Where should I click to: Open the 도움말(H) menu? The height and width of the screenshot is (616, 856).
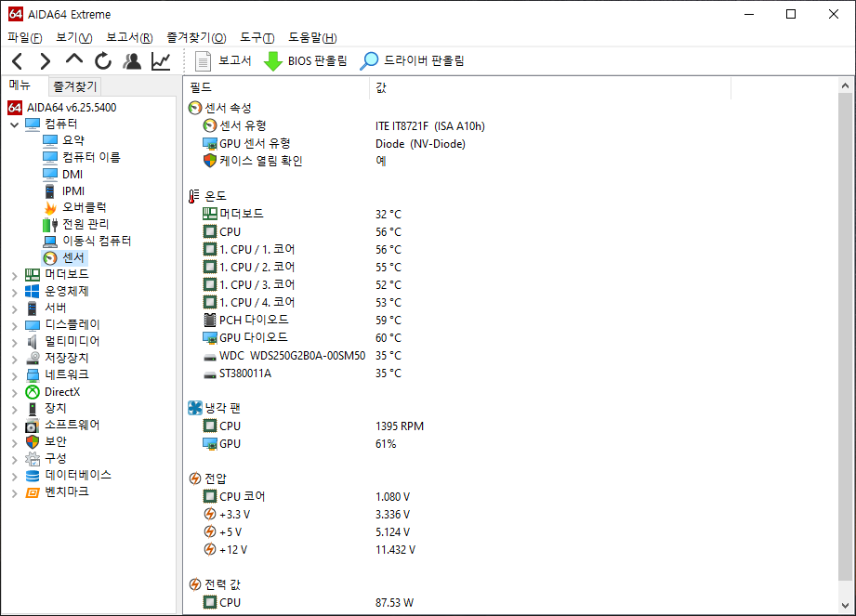click(313, 38)
